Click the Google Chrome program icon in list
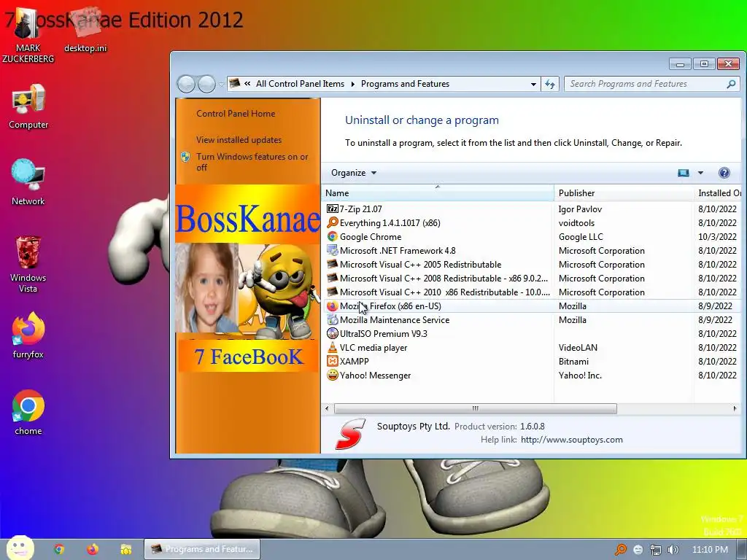The height and width of the screenshot is (560, 747). click(332, 236)
